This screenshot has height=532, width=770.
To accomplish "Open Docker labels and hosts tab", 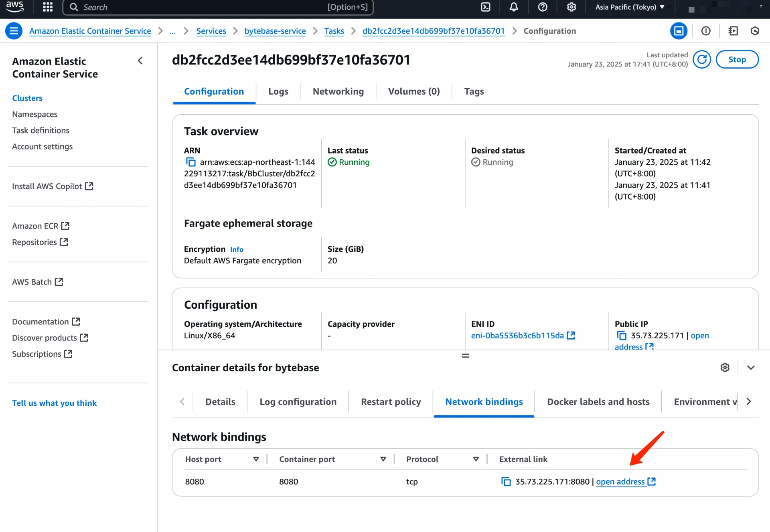I will pyautogui.click(x=598, y=402).
